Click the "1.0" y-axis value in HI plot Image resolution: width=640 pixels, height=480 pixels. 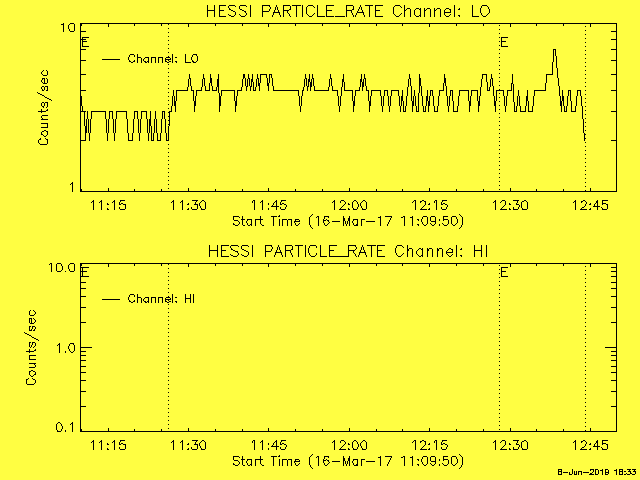(x=67, y=348)
